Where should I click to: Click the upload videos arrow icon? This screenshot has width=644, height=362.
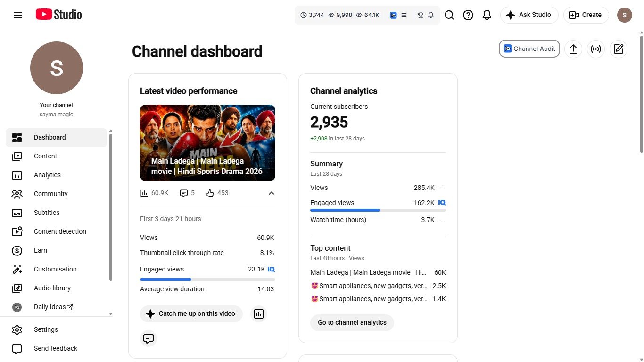(x=573, y=49)
